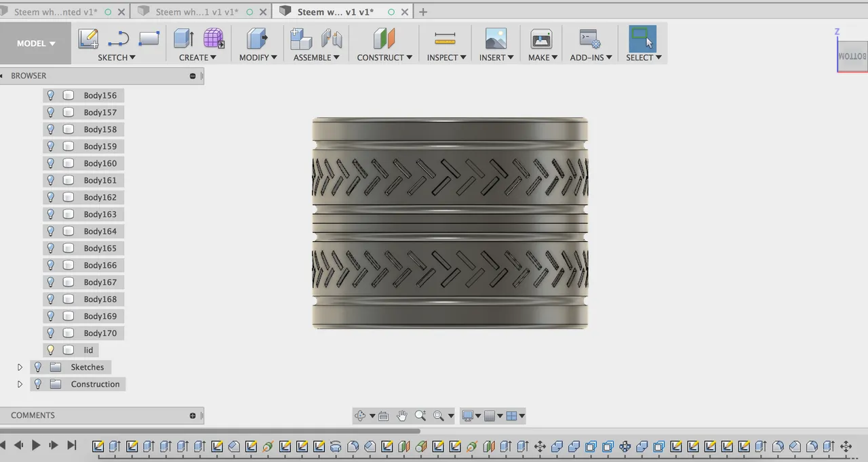Click the timeline horizontal scrollbar
The height and width of the screenshot is (462, 868).
coord(210,431)
